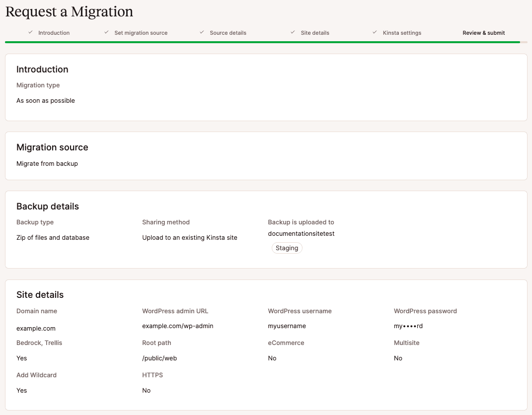This screenshot has width=532, height=415.
Task: Click the documentationsitetest site name
Action: (301, 233)
